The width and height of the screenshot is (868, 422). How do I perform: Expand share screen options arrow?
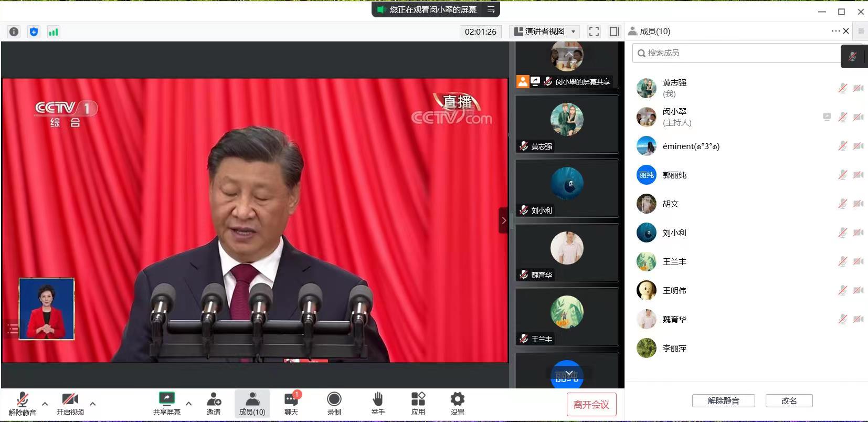click(189, 404)
